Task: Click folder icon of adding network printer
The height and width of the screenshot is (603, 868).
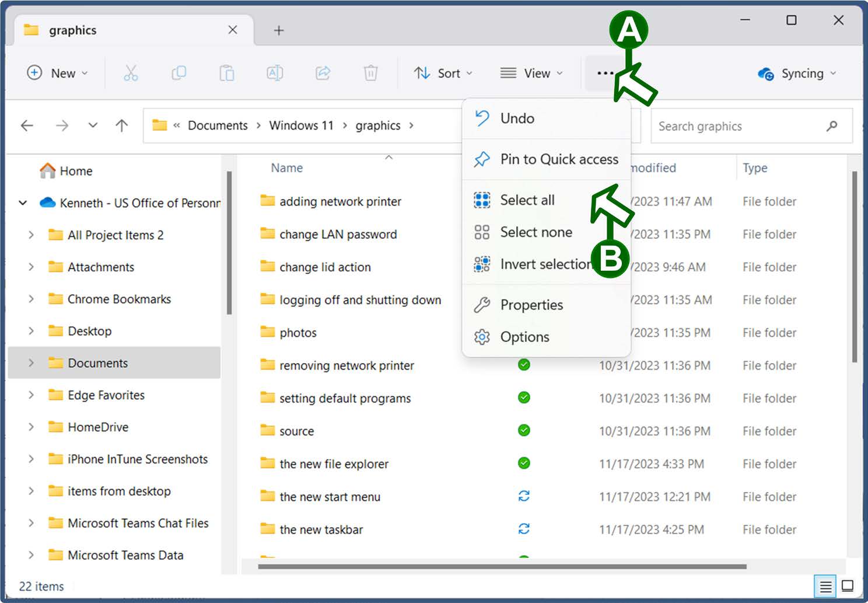Action: pos(267,201)
